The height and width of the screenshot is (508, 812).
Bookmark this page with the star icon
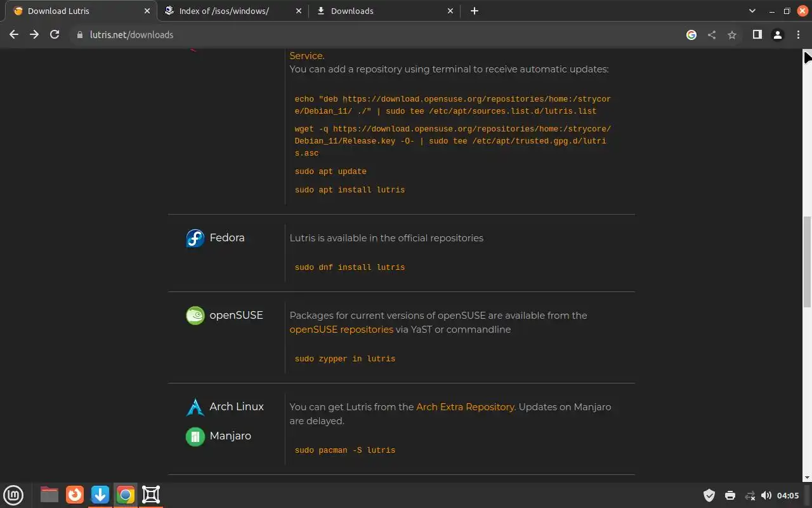point(732,35)
